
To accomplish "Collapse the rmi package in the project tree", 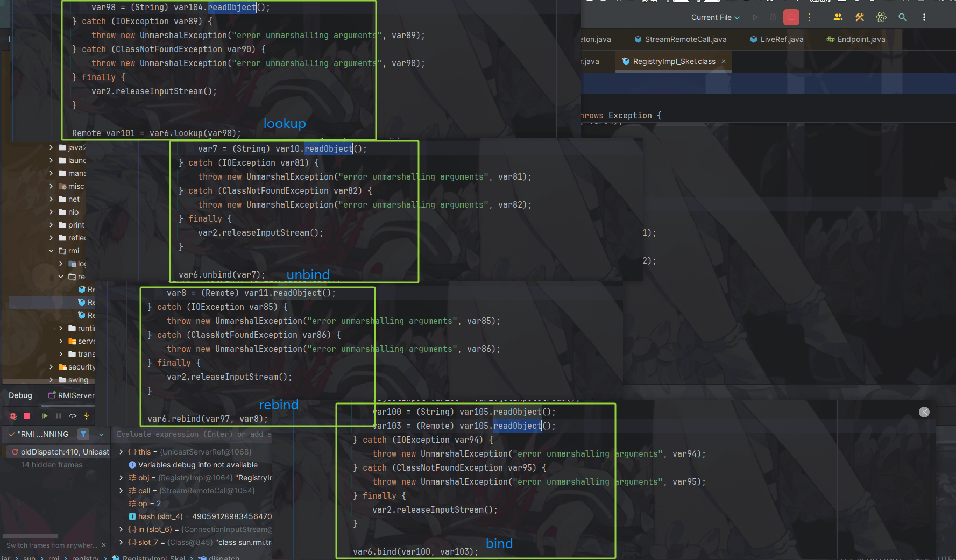I will click(52, 251).
